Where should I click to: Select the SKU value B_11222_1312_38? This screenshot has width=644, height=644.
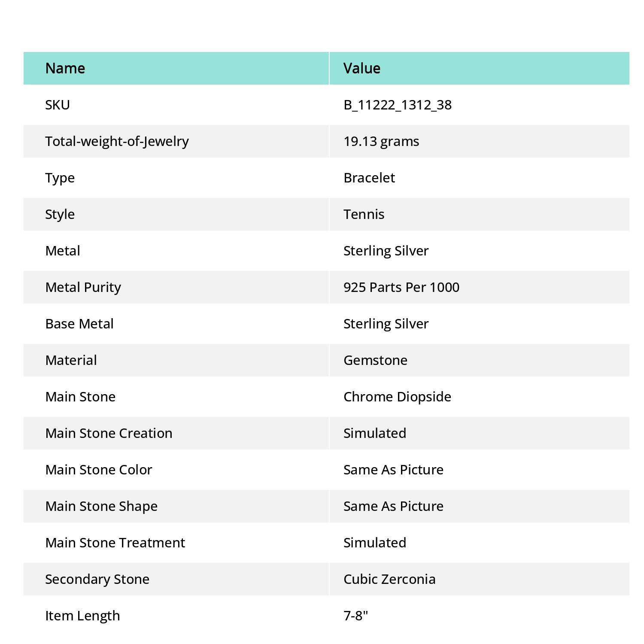coord(398,105)
